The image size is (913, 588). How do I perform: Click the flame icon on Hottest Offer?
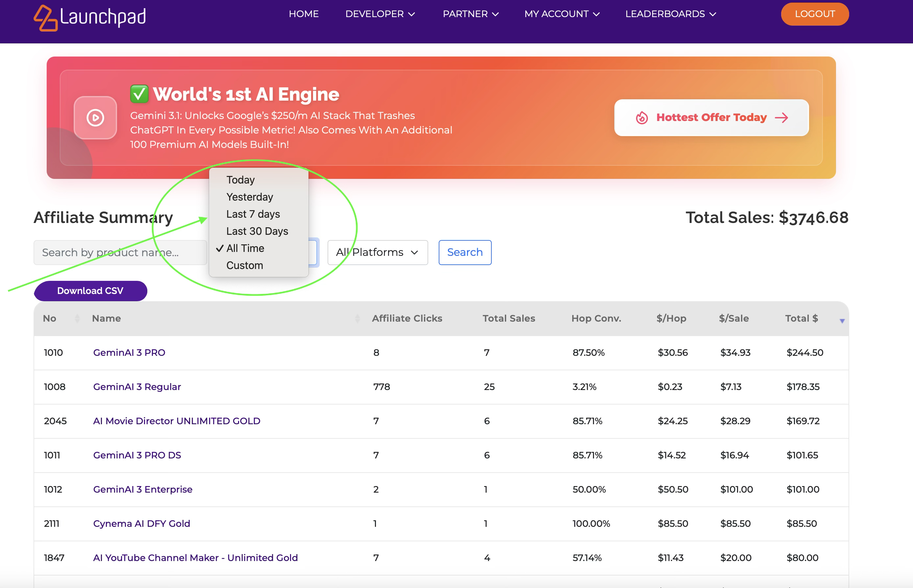[642, 118]
